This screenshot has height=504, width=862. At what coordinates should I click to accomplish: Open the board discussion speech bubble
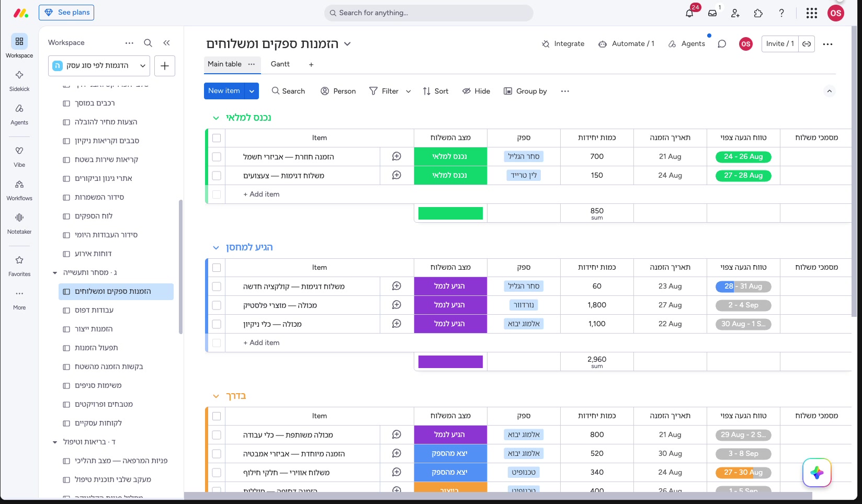pyautogui.click(x=722, y=44)
